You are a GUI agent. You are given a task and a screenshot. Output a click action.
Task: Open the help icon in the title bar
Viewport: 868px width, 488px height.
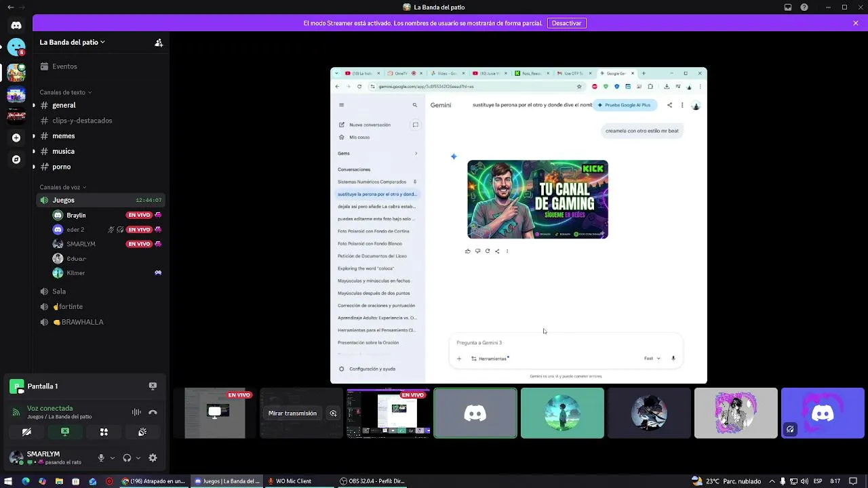tap(804, 7)
